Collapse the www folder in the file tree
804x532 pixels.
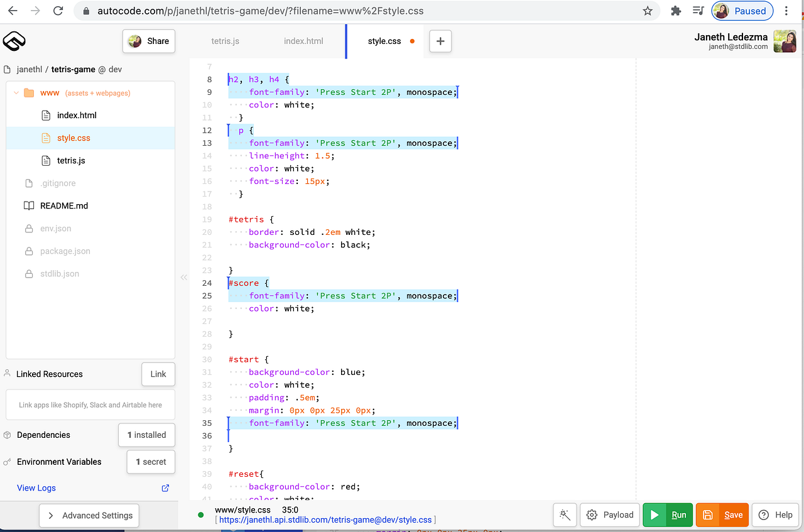pos(15,92)
